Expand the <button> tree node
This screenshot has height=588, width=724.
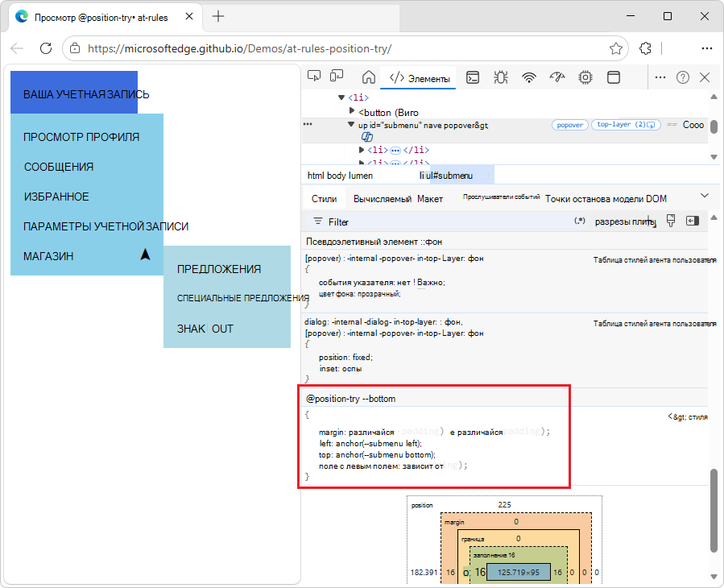point(352,110)
